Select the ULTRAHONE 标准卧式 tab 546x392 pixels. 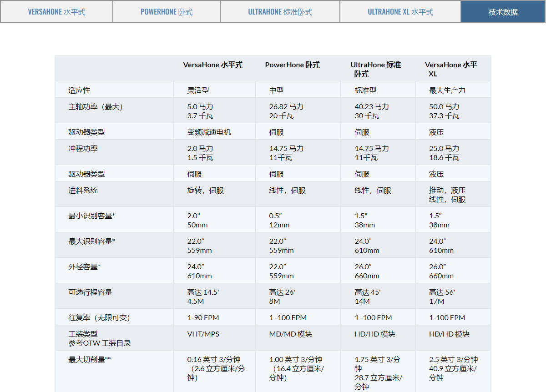point(280,12)
